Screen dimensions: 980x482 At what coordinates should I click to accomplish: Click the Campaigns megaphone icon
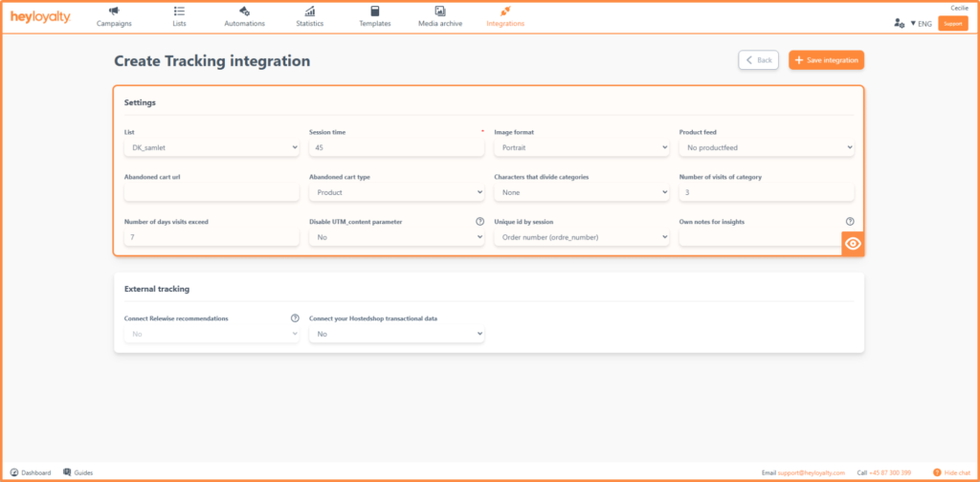point(114,11)
